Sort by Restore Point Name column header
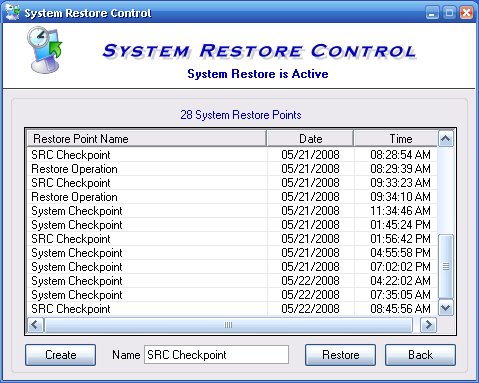 pos(146,139)
